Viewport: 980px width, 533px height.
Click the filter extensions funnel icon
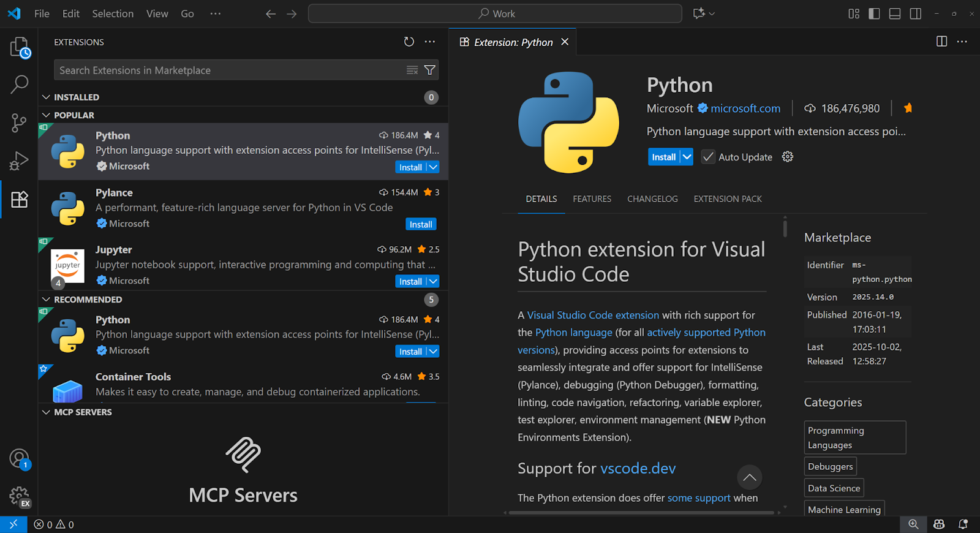(430, 70)
